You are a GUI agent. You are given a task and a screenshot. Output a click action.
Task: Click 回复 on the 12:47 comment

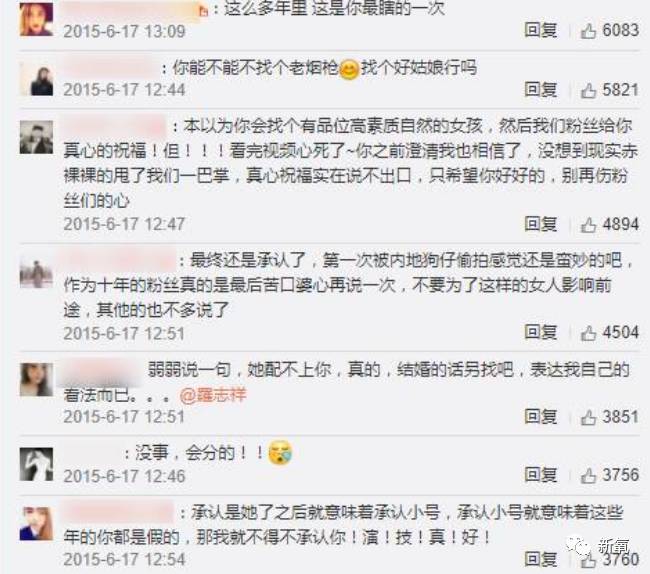pos(541,224)
